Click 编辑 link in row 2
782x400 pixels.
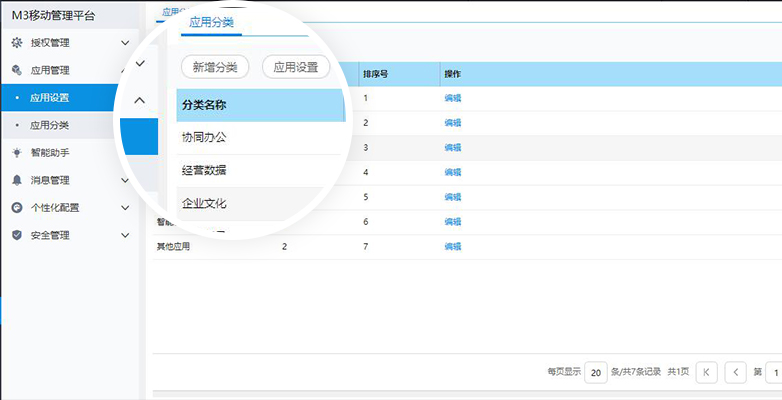click(x=453, y=123)
